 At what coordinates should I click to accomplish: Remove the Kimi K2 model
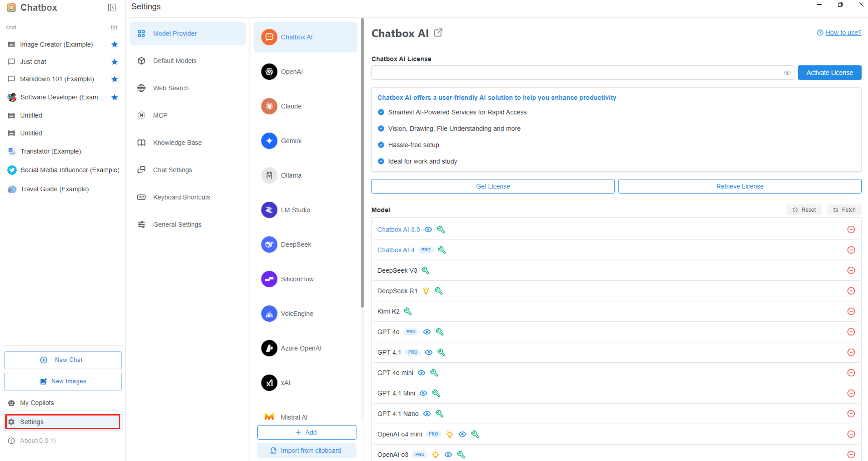(851, 311)
